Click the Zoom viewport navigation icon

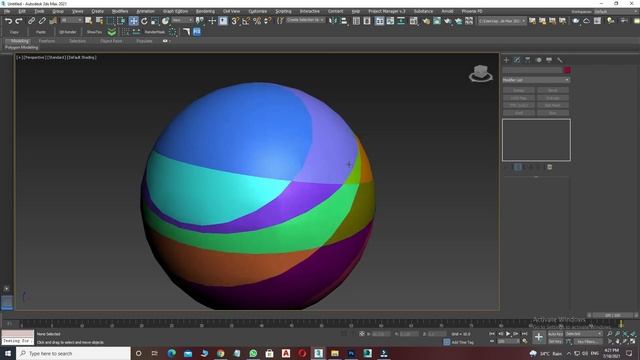click(609, 334)
